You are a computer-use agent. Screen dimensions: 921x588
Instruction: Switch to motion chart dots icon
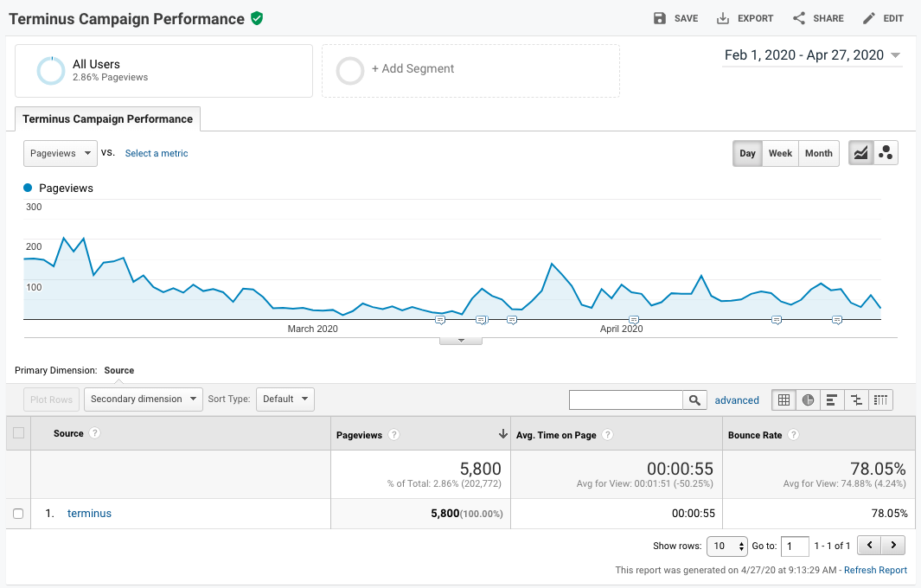(x=886, y=153)
